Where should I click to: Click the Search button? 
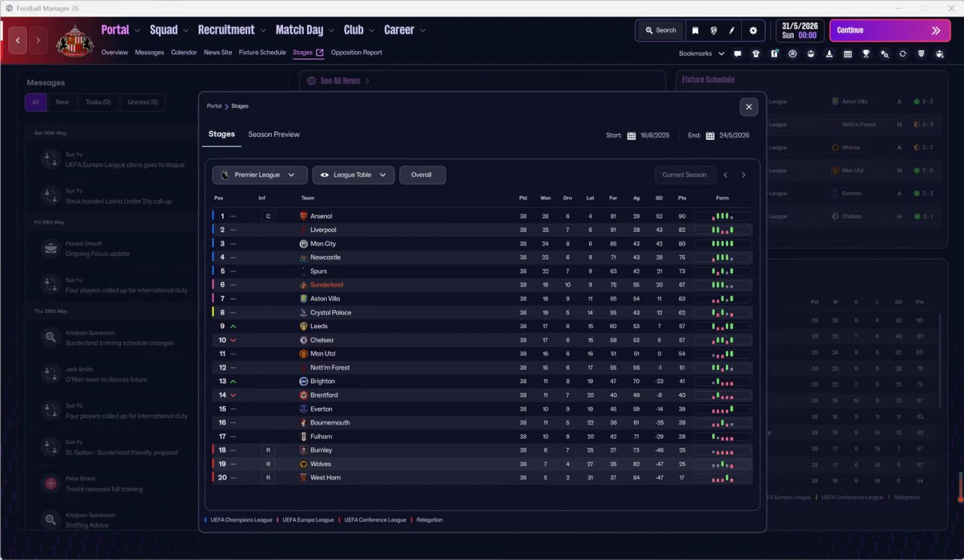coord(660,30)
